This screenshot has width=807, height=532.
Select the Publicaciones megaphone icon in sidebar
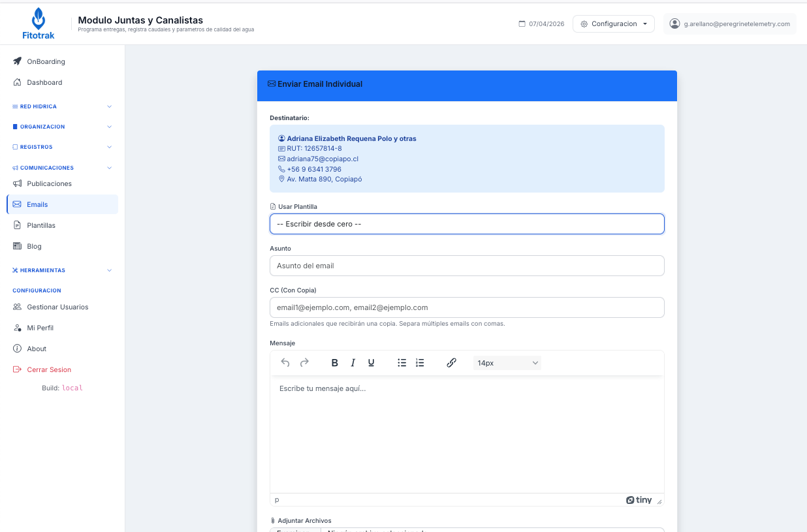[x=16, y=183]
